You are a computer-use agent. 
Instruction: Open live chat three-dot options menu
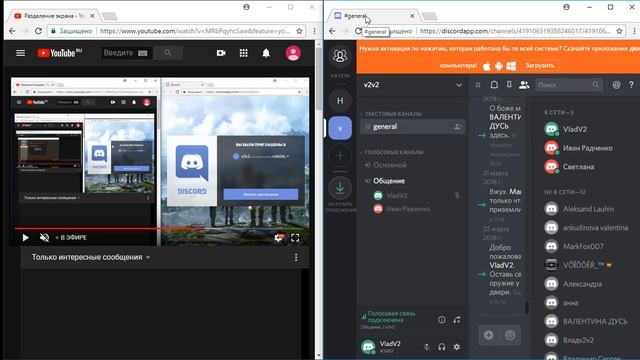coord(296,257)
